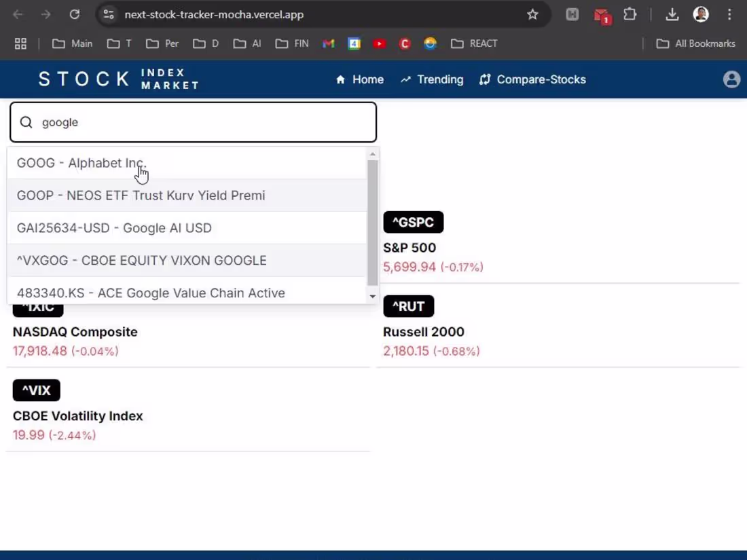The image size is (747, 560).
Task: Open the ^GSPC ticker badge
Action: (x=413, y=223)
